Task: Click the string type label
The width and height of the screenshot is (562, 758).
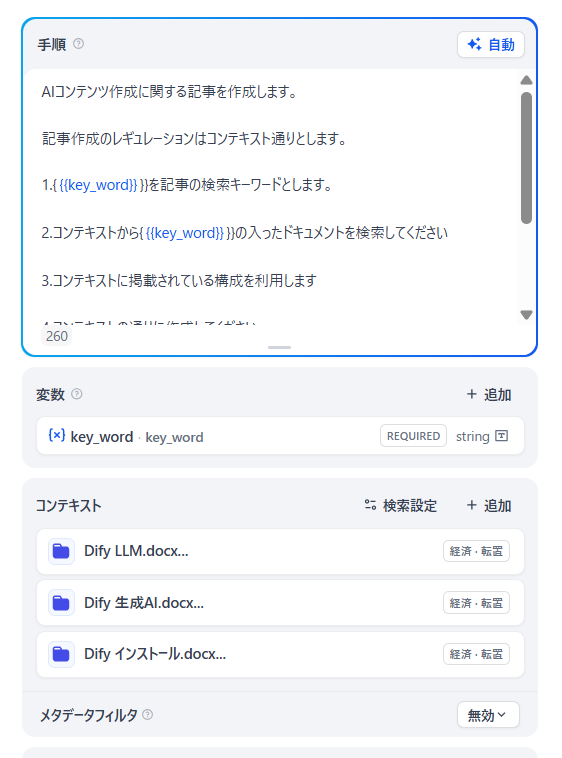Action: click(x=472, y=437)
